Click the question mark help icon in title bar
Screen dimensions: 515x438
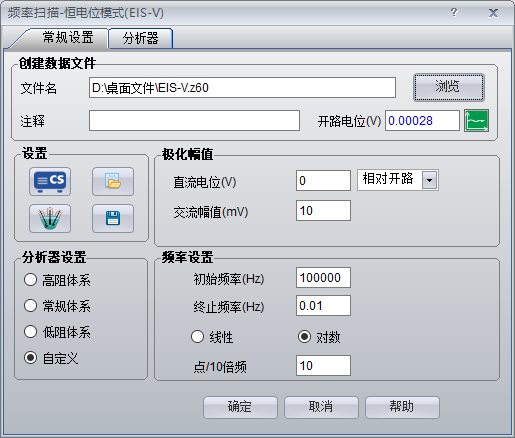454,13
